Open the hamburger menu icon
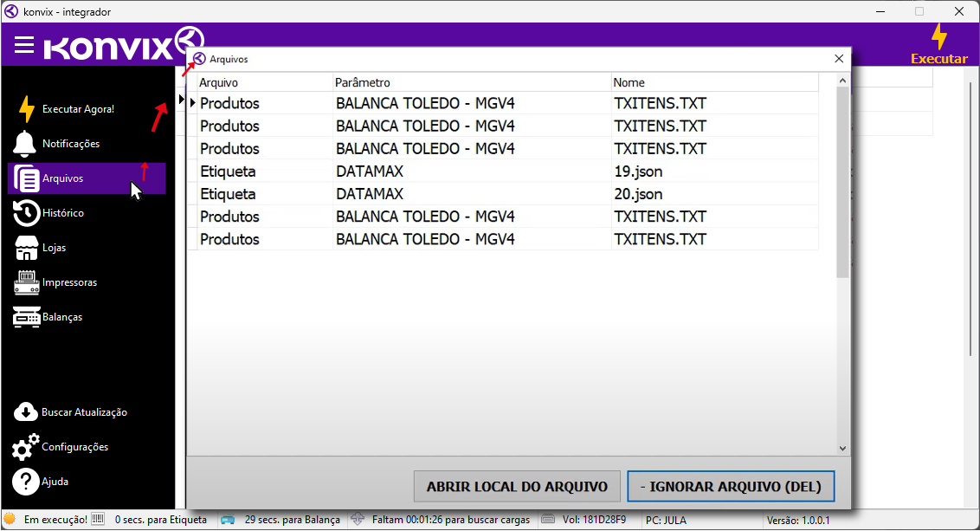 coord(24,44)
